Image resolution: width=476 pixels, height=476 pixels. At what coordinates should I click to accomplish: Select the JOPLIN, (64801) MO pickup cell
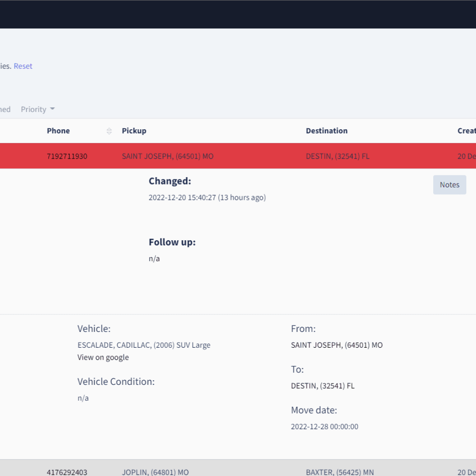(155, 472)
